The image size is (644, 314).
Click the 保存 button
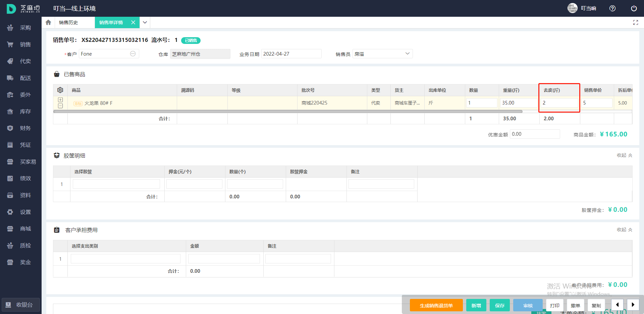pyautogui.click(x=499, y=305)
